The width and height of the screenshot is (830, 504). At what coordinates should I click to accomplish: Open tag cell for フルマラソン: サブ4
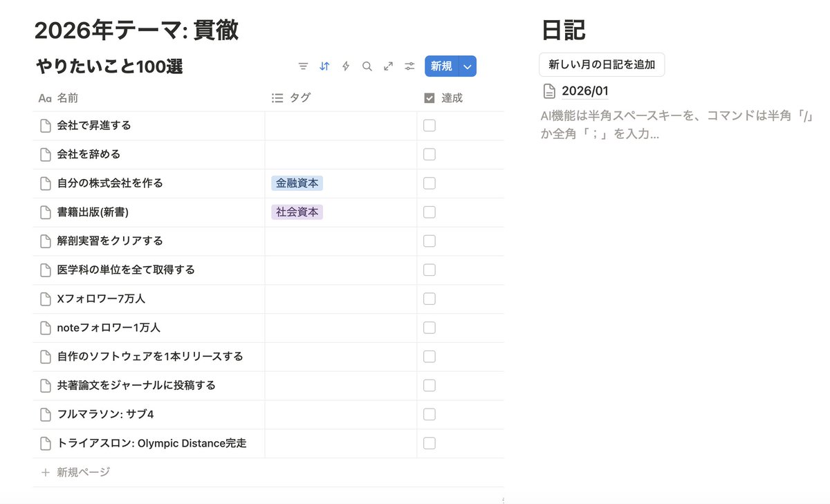[341, 414]
